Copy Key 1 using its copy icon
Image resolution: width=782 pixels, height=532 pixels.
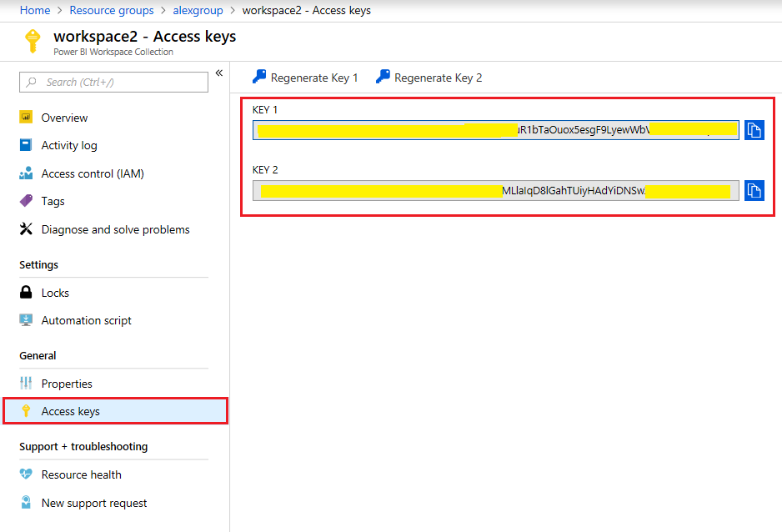click(x=754, y=129)
